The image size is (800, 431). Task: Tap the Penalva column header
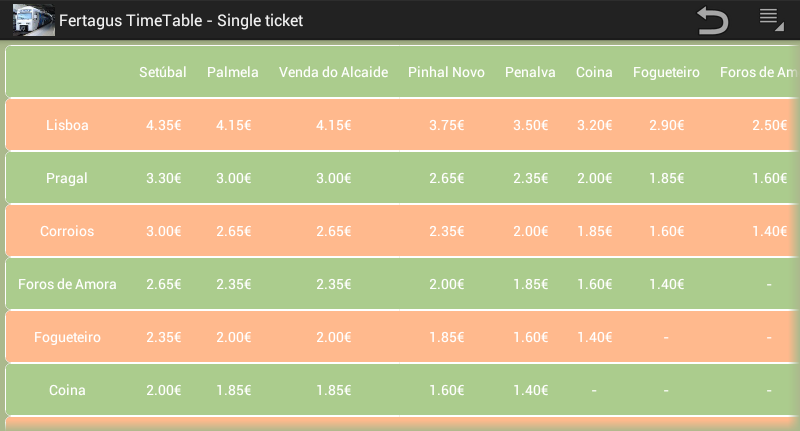click(x=530, y=72)
